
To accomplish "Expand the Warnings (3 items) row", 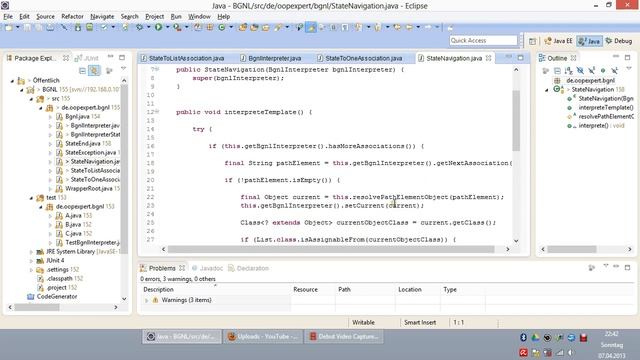I will 147,300.
